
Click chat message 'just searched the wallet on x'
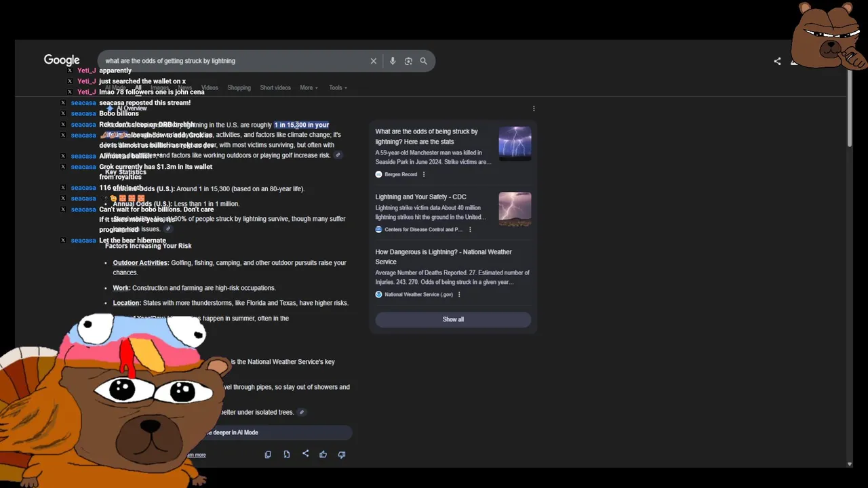click(142, 81)
